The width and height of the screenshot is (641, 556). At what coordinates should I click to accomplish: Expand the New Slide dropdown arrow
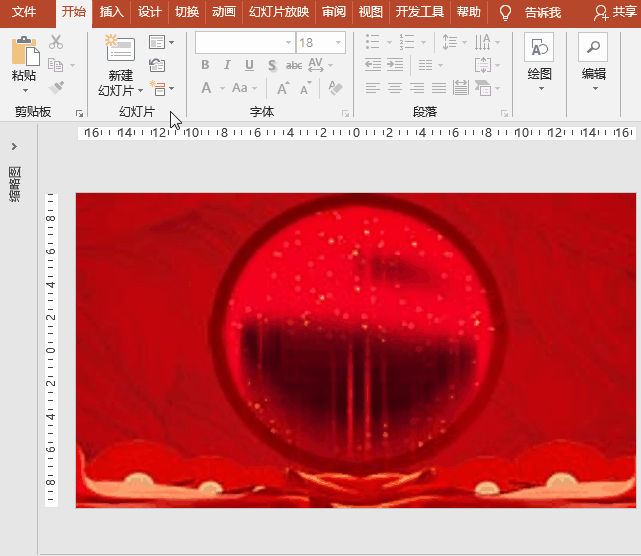[140, 90]
